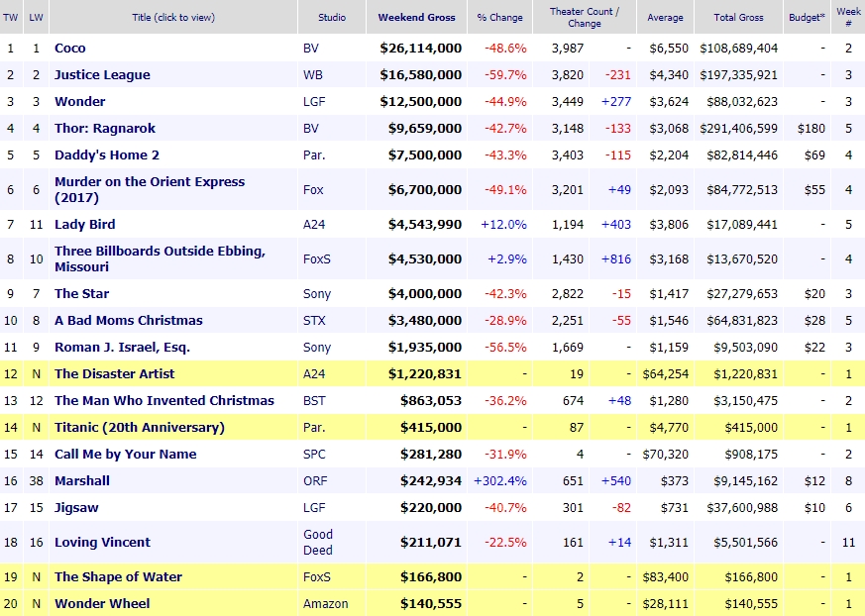Select the Good Deed studio cell
This screenshot has width=865, height=616.
(318, 542)
